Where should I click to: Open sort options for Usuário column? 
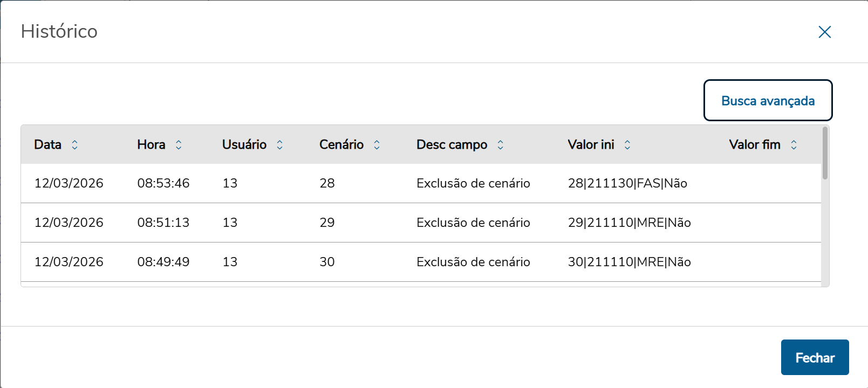[280, 144]
